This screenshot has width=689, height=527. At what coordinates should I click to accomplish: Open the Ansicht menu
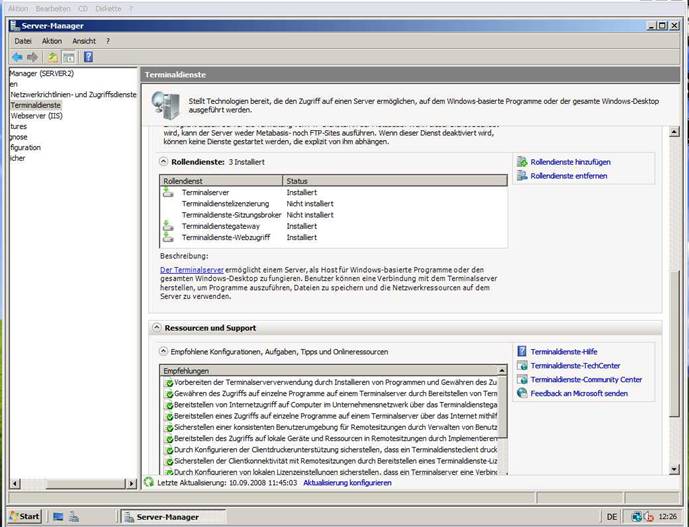tap(84, 41)
